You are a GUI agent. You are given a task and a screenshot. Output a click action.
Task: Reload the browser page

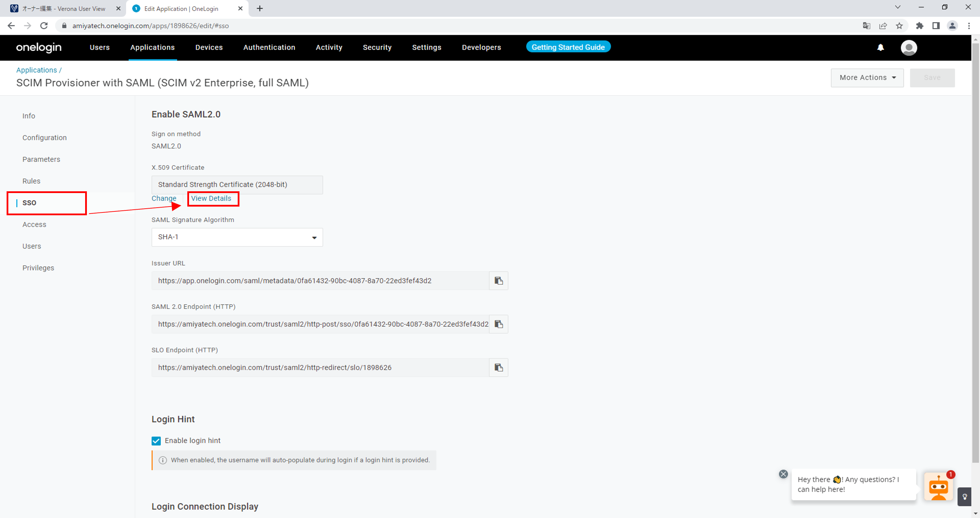point(44,26)
